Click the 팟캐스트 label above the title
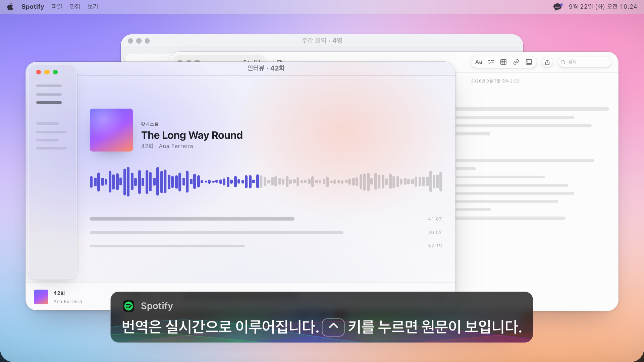This screenshot has height=362, width=644. click(150, 124)
